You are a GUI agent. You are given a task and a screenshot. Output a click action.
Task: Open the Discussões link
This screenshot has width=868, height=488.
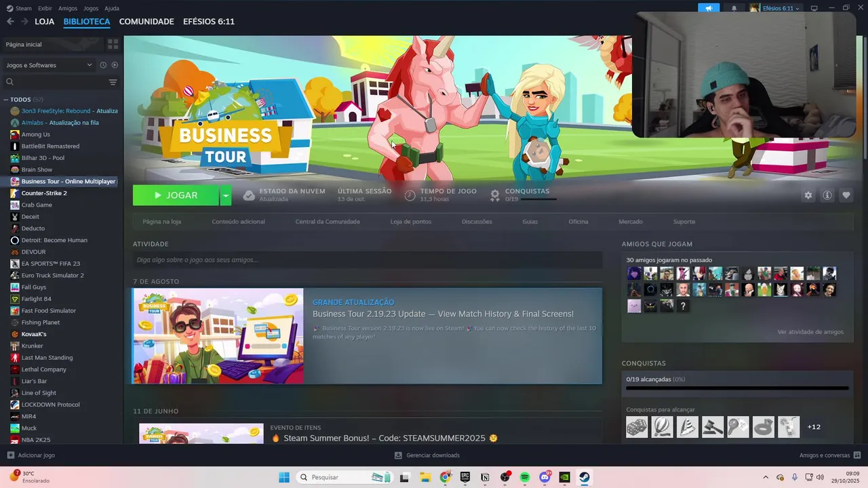[x=477, y=222]
